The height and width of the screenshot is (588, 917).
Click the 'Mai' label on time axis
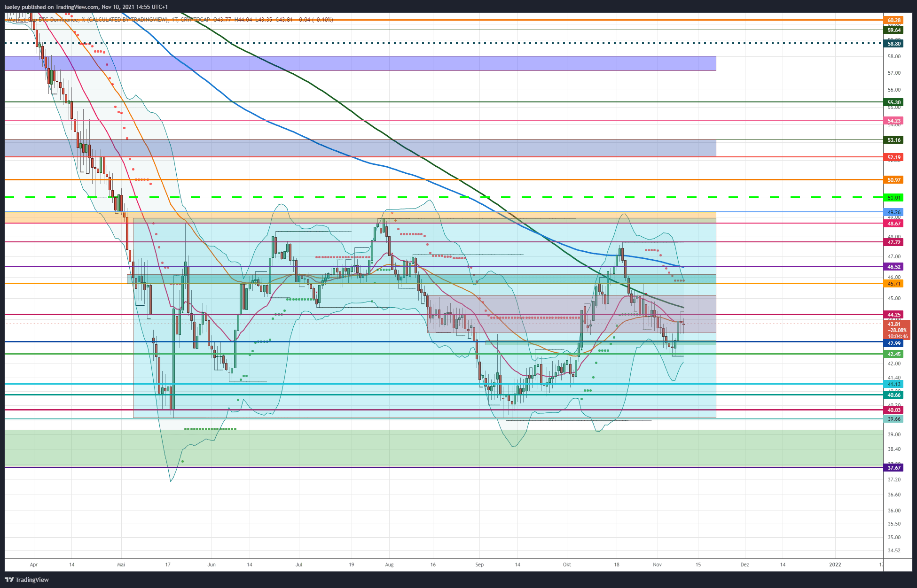[121, 565]
